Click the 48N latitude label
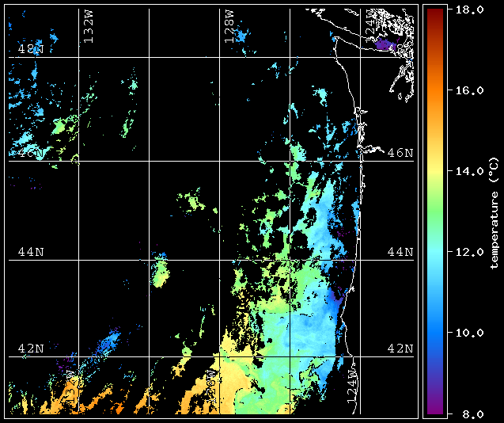The image size is (504, 423). (x=31, y=49)
